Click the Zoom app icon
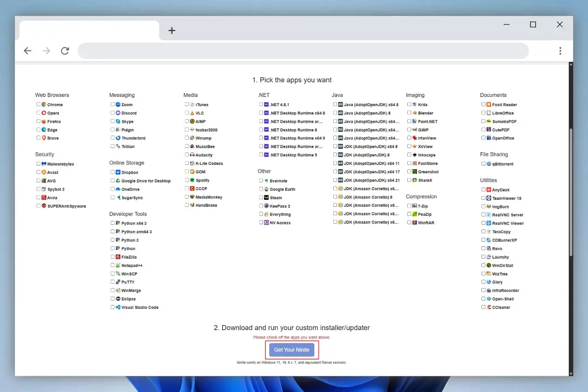Image resolution: width=588 pixels, height=392 pixels. pos(118,105)
